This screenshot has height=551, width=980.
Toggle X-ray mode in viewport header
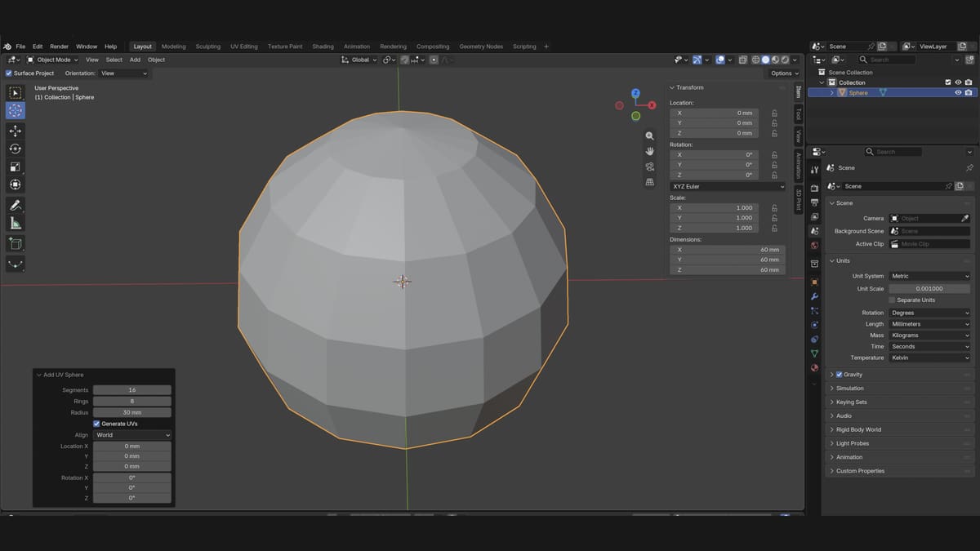tap(744, 60)
